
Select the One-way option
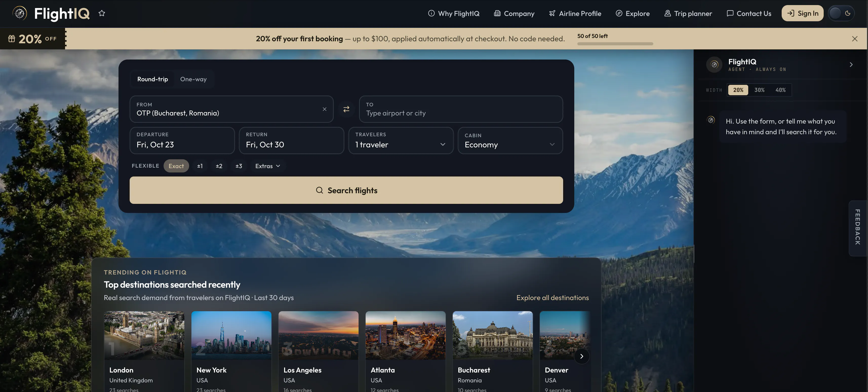[x=193, y=79]
